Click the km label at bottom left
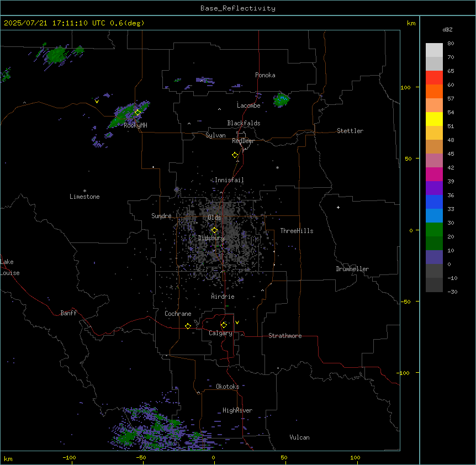The width and height of the screenshot is (476, 465). tap(8, 458)
